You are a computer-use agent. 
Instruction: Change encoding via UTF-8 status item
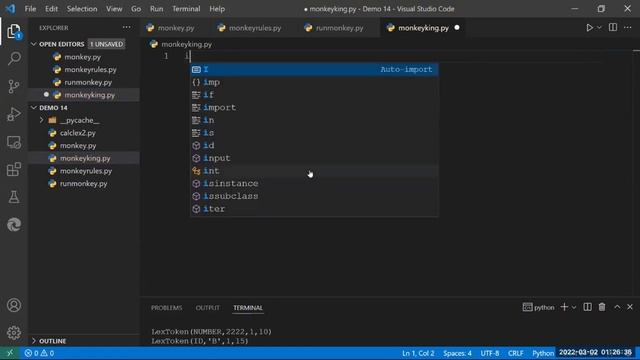tap(489, 353)
